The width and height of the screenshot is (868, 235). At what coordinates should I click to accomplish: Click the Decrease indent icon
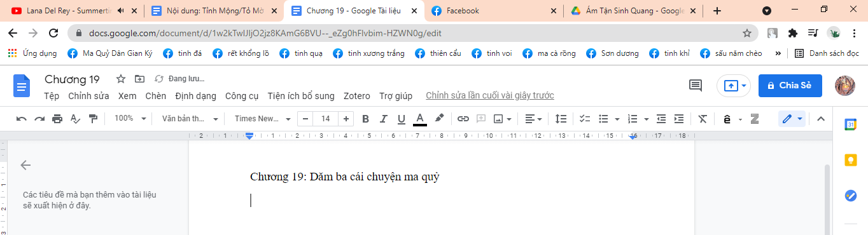[661, 119]
